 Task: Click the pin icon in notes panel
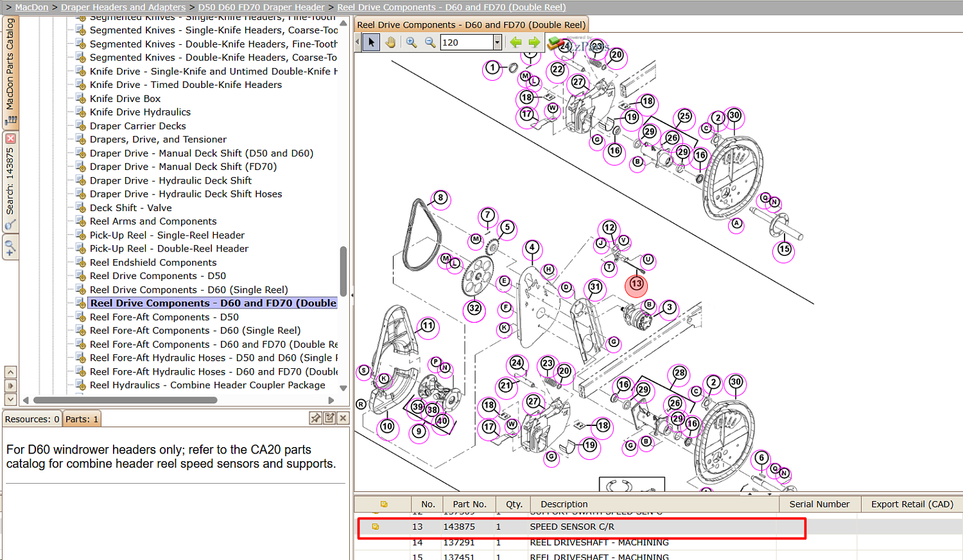coord(315,418)
